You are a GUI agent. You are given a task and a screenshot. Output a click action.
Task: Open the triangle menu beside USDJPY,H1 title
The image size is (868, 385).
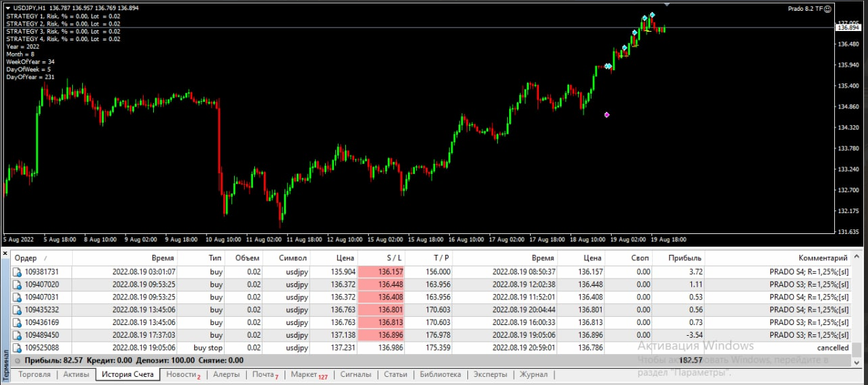click(7, 8)
